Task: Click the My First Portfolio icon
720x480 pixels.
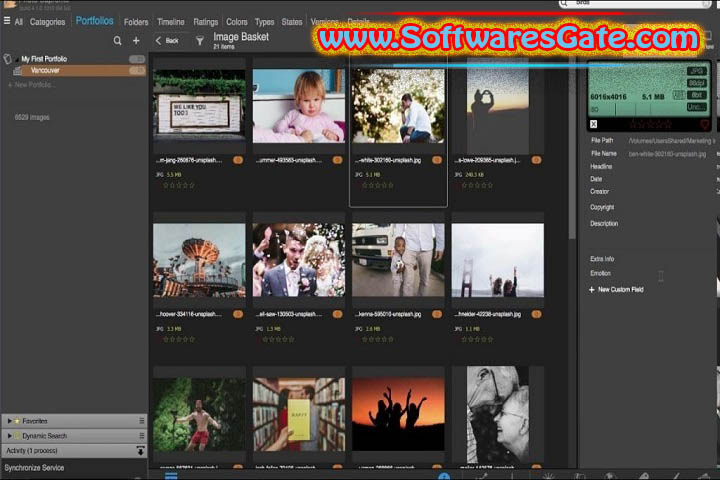Action: (x=7, y=59)
